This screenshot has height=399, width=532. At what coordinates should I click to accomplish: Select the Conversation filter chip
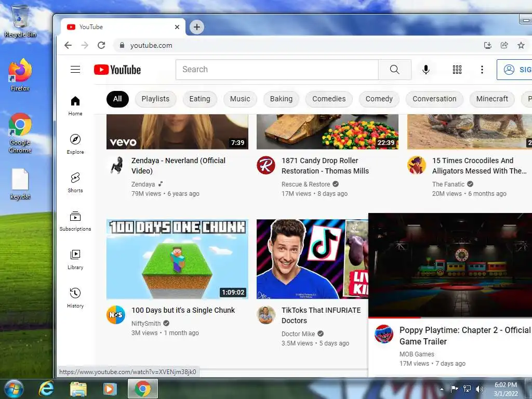tap(434, 99)
